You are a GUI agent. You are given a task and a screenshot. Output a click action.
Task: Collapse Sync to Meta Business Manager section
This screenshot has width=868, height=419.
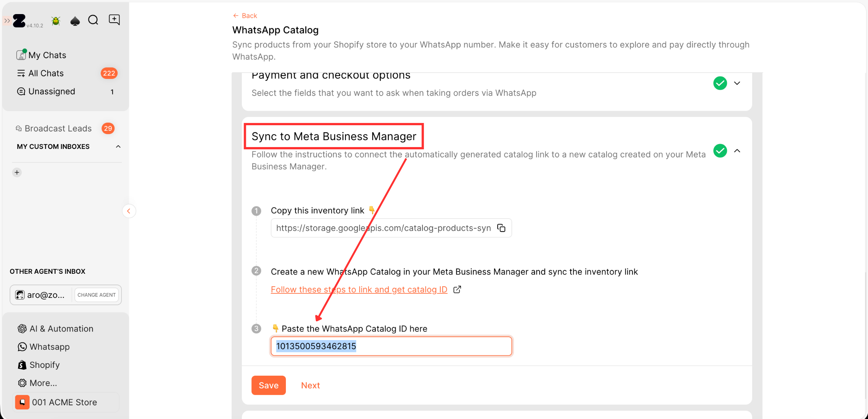click(737, 151)
